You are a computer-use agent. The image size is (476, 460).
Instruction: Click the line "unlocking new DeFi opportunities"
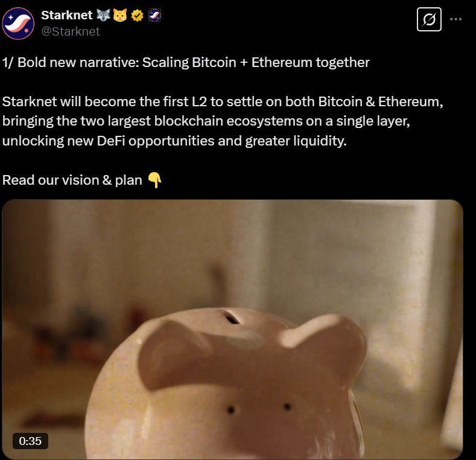coord(174,141)
